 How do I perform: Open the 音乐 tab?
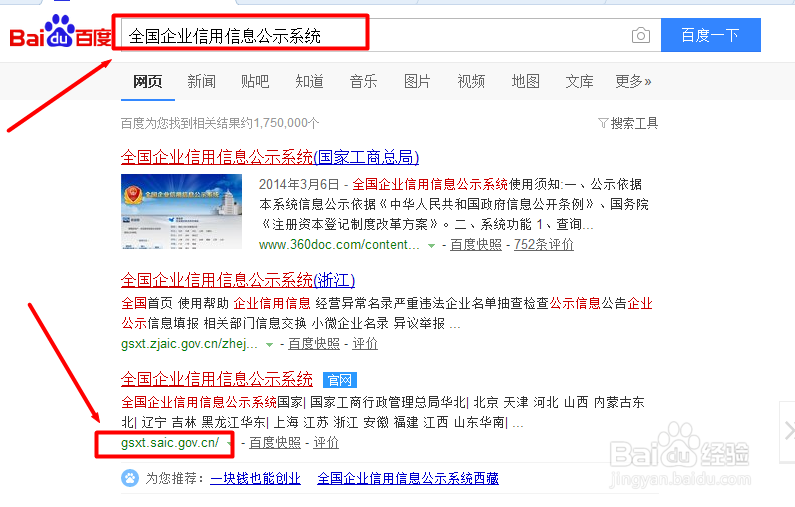[363, 81]
